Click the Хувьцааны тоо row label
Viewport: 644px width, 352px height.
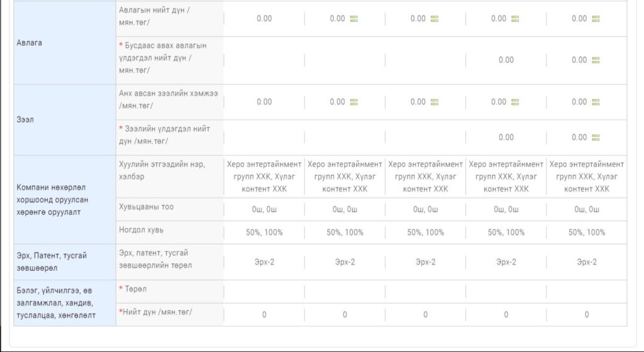[x=146, y=207]
